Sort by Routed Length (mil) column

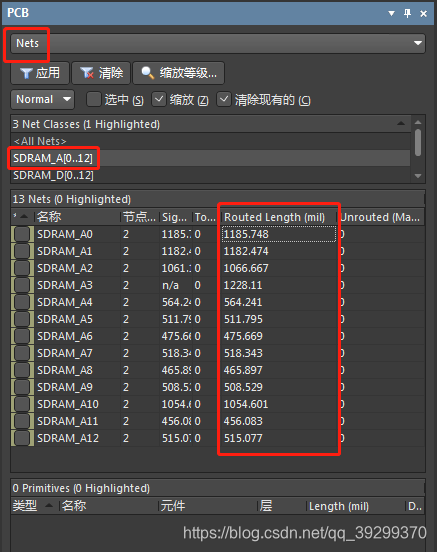coord(278,217)
